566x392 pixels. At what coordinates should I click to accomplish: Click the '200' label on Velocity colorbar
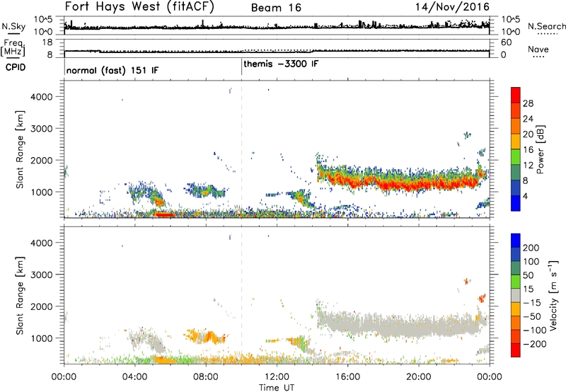pos(531,248)
